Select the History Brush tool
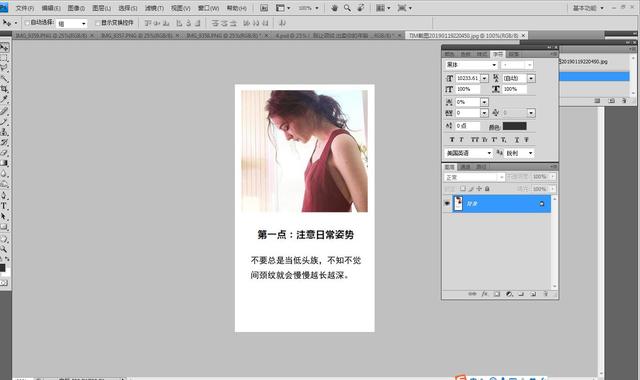The width and height of the screenshot is (640, 380). click(4, 142)
